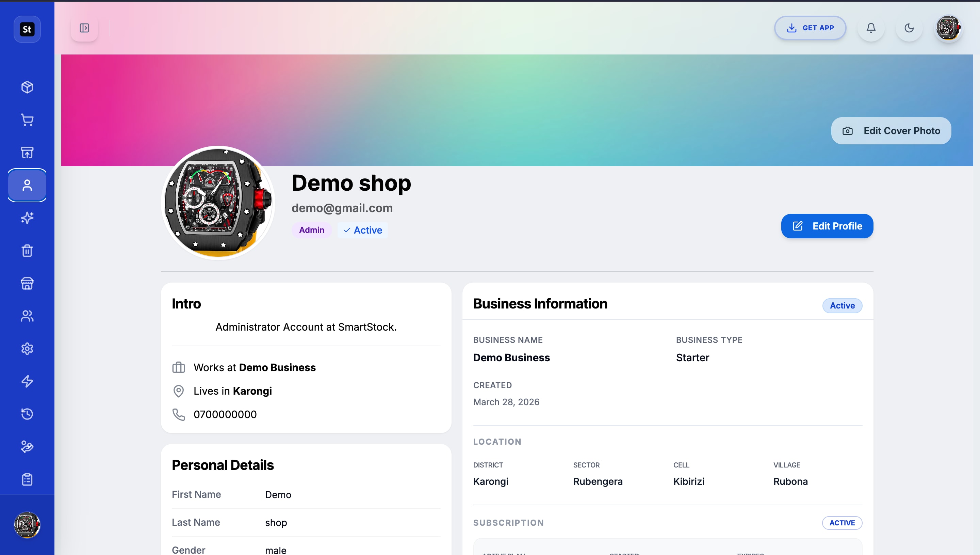Image resolution: width=980 pixels, height=555 pixels.
Task: Open the notifications bell
Action: [x=871, y=28]
